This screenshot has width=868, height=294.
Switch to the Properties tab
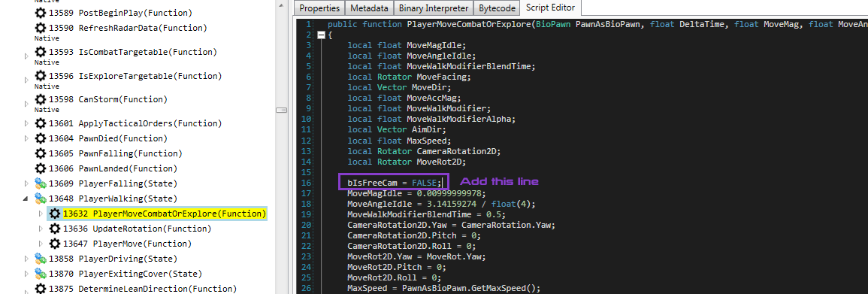[319, 8]
